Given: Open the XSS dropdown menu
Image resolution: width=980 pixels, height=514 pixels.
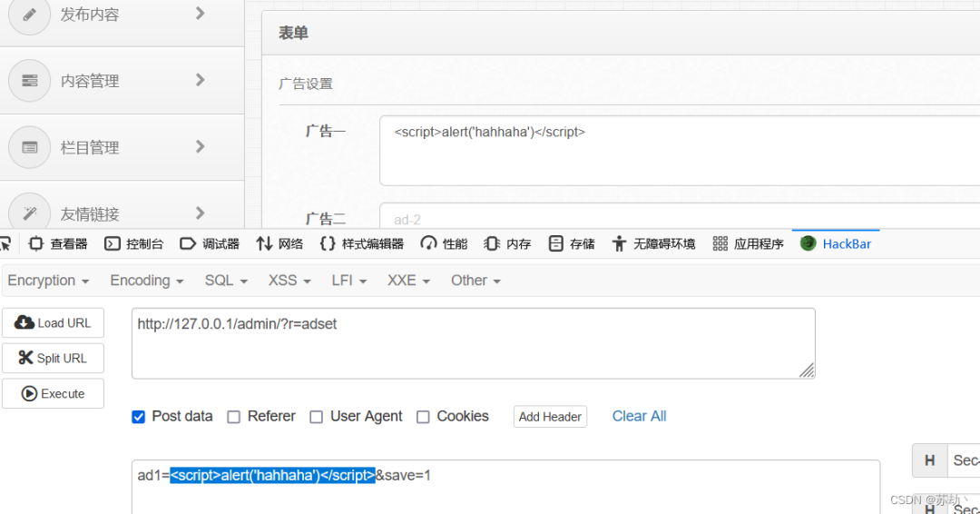Looking at the screenshot, I should 289,280.
